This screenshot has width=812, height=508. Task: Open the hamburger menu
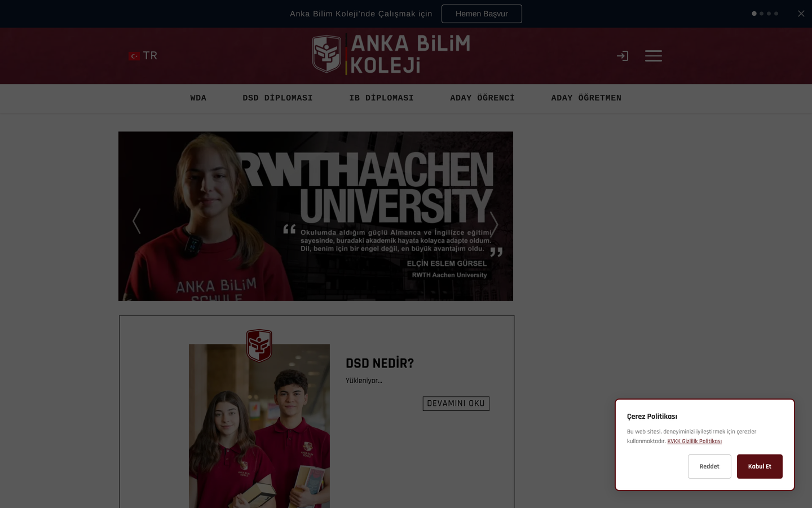point(654,56)
